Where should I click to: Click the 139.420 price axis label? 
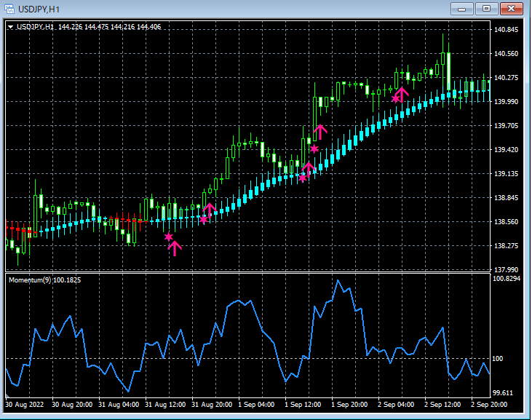507,150
